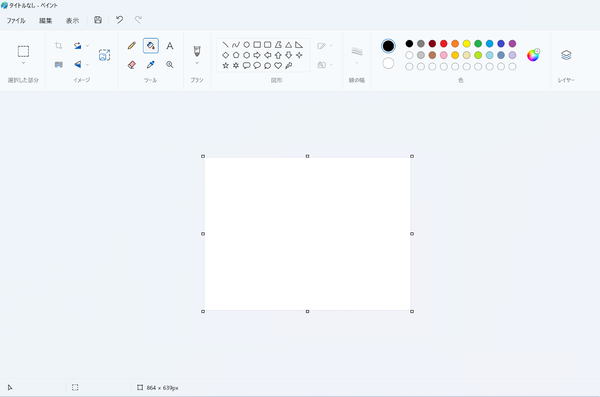
Task: Click the right-middle canvas resize handle
Action: (412, 234)
